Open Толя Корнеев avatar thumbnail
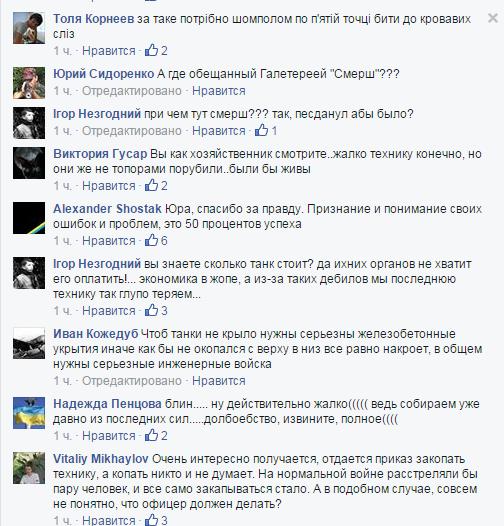Viewport: 504px width, 526px height. click(x=29, y=28)
